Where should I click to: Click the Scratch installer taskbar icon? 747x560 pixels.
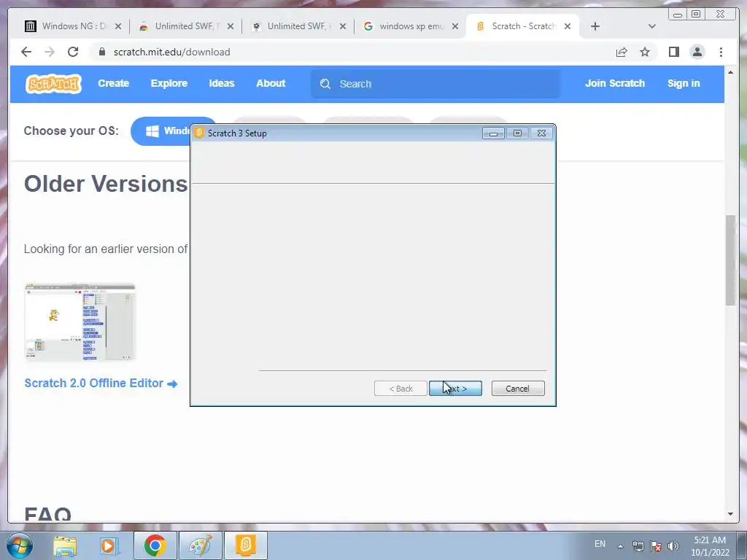pyautogui.click(x=246, y=545)
